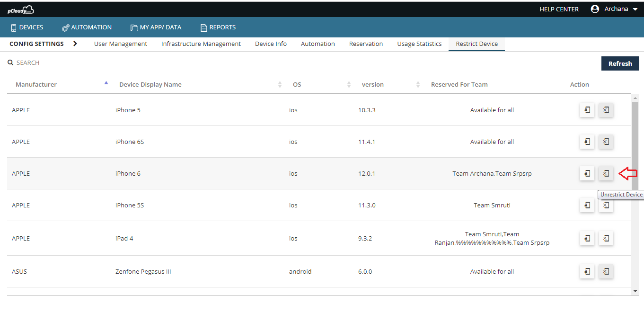Click 'Team Archana,Team Srpsrp' reserved cell
Screen dimensions: 644x313
tap(492, 173)
